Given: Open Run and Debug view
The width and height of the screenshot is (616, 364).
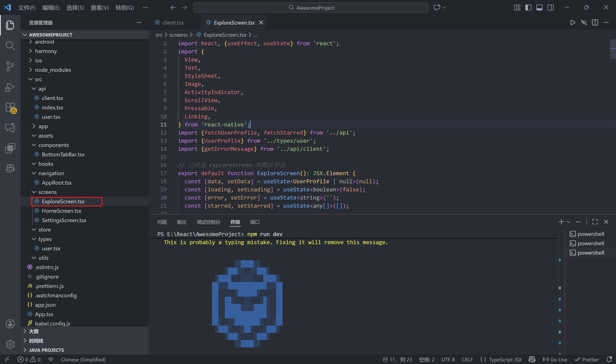Looking at the screenshot, I should point(10,87).
